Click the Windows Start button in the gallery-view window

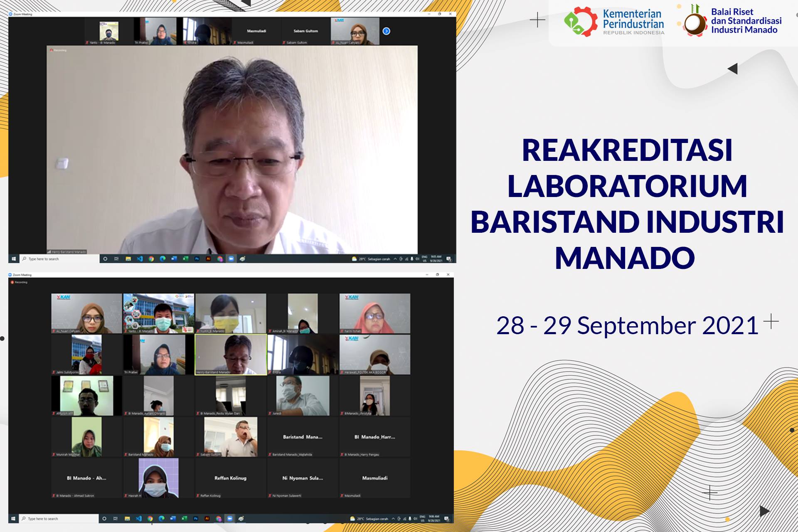tap(13, 519)
